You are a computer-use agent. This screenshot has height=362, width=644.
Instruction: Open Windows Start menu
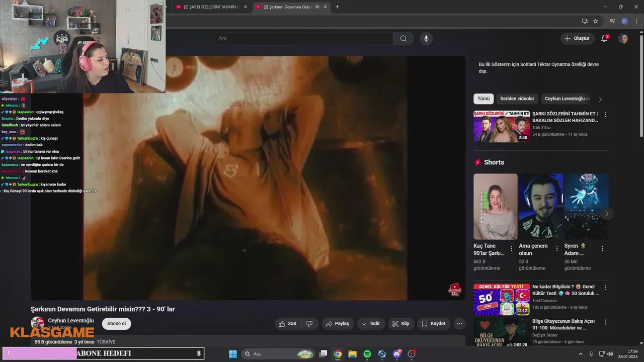pos(233,354)
